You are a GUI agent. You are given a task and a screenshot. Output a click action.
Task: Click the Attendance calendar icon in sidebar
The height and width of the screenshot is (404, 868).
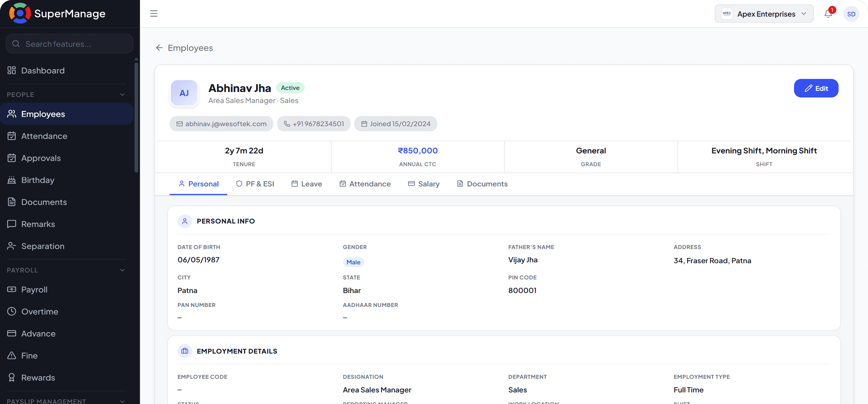pyautogui.click(x=11, y=136)
